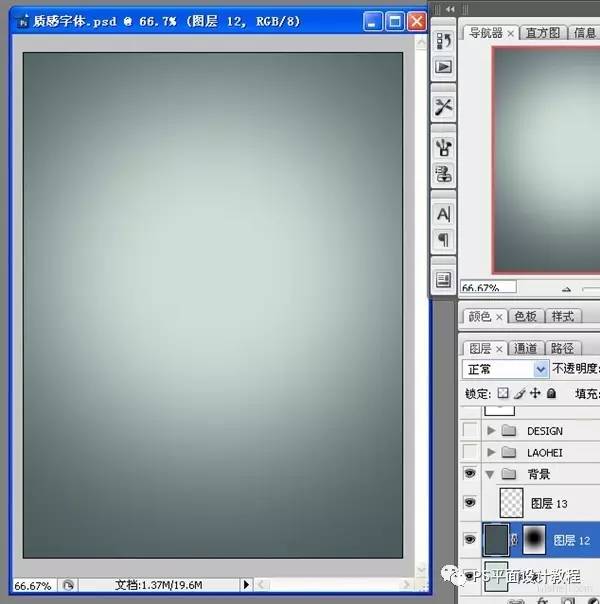Select the LAOHEI group name
The height and width of the screenshot is (604, 600).
click(545, 453)
